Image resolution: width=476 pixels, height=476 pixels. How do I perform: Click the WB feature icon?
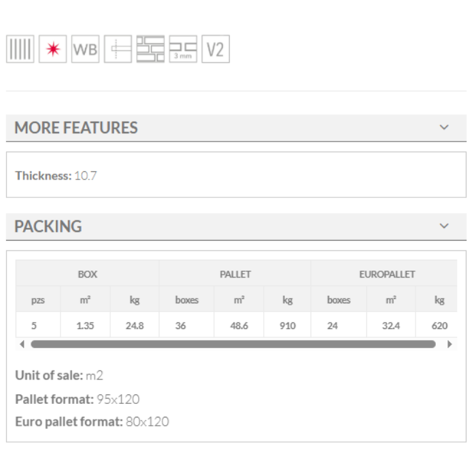85,50
